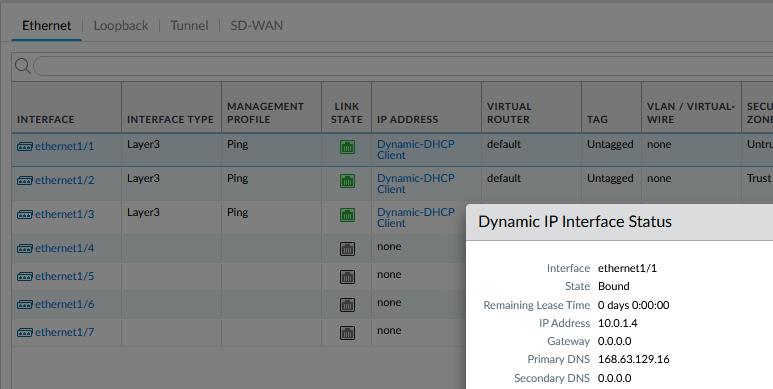Click the green link state icon for ethernet1/3
The image size is (773, 389).
point(348,215)
